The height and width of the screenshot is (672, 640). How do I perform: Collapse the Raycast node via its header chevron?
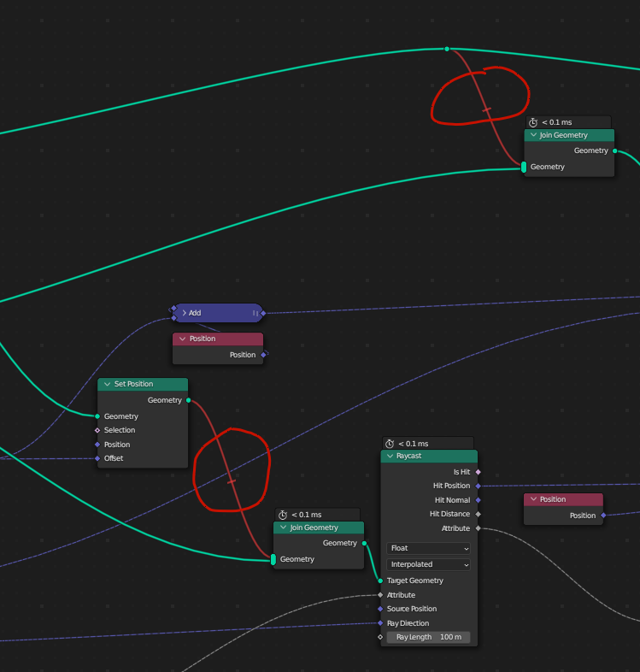390,456
